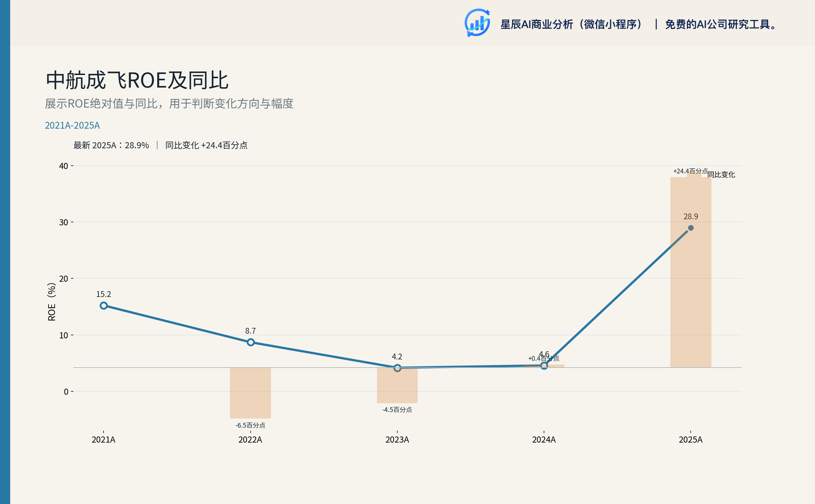Click the 免费的AI公司研究工具 slogan text

pos(721,24)
